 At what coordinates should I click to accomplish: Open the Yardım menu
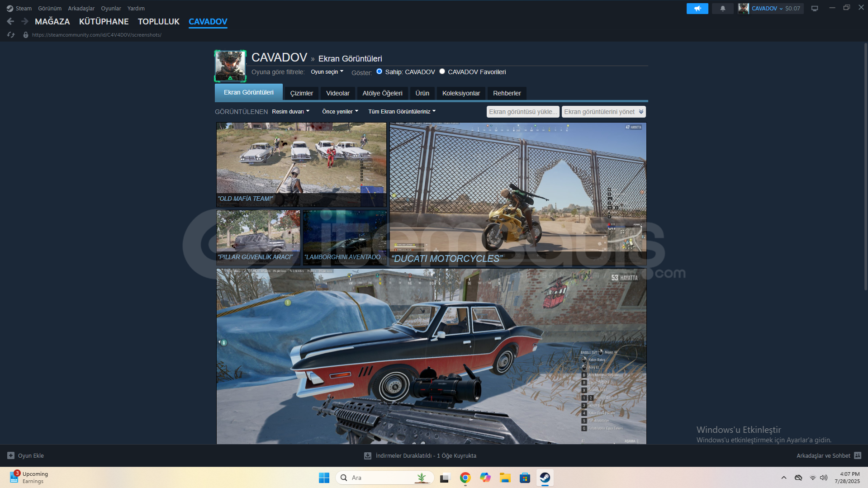[x=136, y=9]
